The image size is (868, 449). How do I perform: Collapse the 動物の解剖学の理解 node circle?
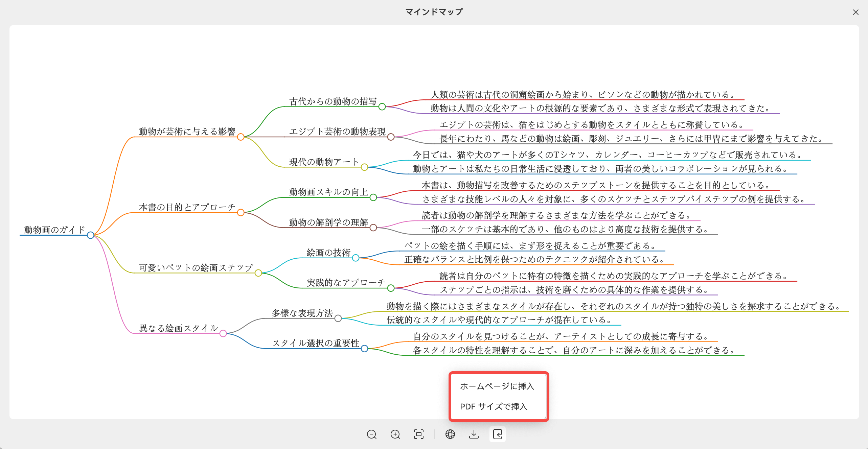[373, 228]
